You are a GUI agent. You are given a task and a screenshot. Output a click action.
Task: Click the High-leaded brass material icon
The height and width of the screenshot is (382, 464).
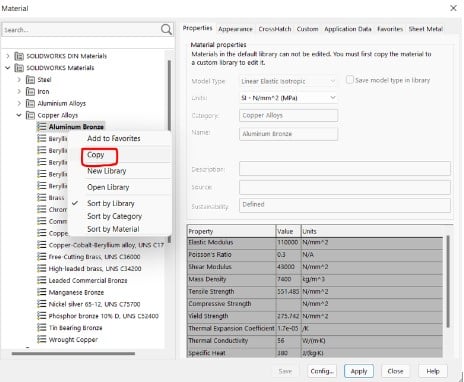click(x=42, y=268)
